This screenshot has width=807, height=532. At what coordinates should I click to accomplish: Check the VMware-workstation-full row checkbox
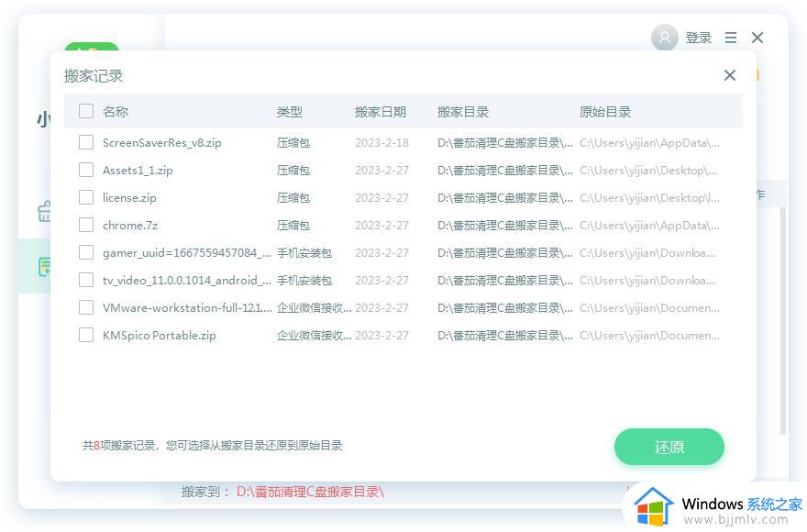pos(86,307)
